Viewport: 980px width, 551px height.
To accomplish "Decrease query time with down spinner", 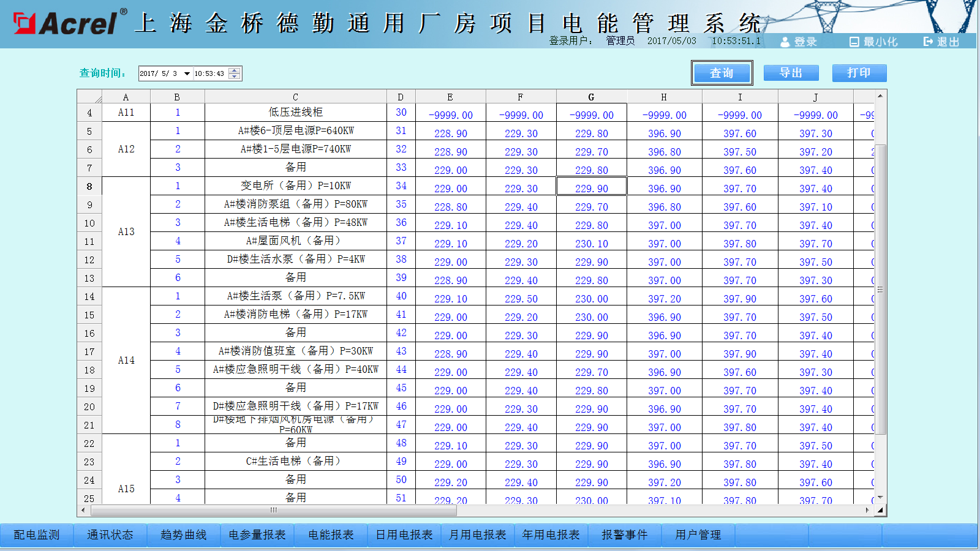I will pyautogui.click(x=234, y=77).
